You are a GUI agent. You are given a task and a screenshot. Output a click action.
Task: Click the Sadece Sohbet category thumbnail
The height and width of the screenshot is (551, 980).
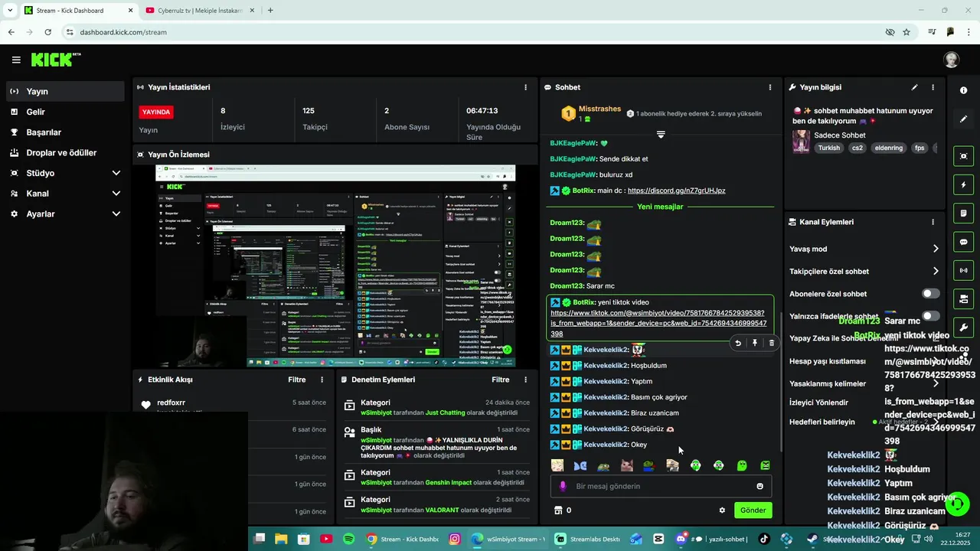pos(801,142)
